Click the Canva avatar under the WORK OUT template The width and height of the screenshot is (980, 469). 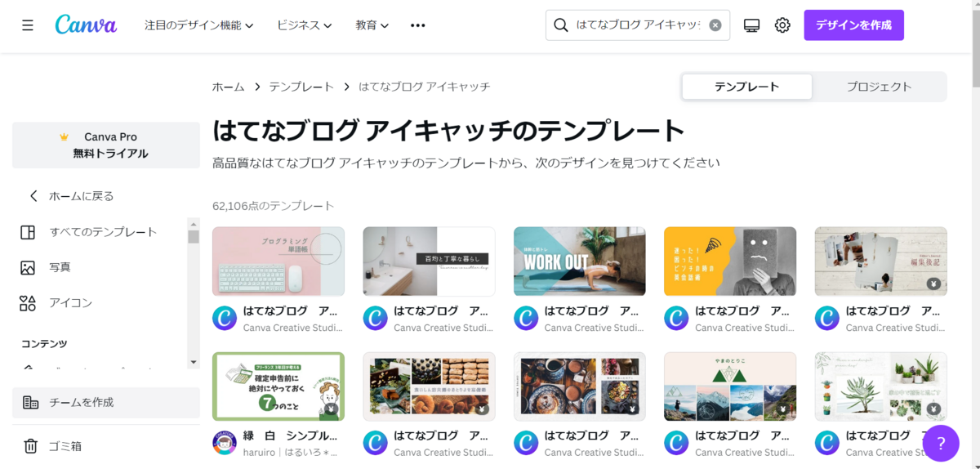(526, 319)
